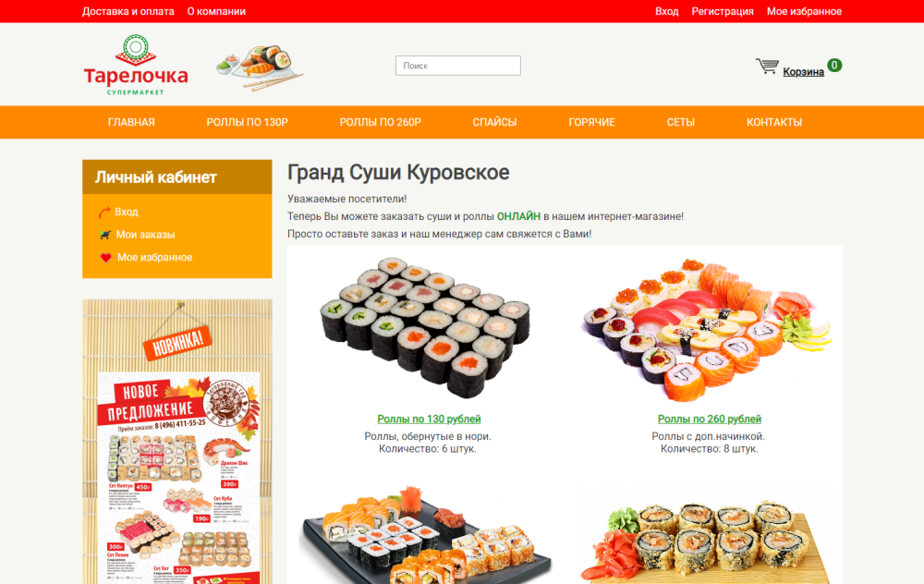Image resolution: width=924 pixels, height=584 pixels.
Task: Go to the СЕТЫ menu section
Action: click(681, 122)
